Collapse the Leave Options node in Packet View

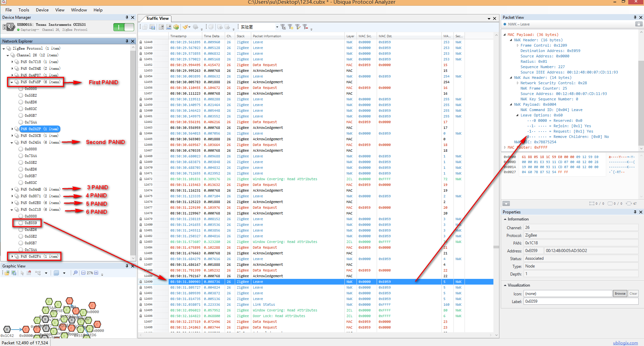click(518, 115)
